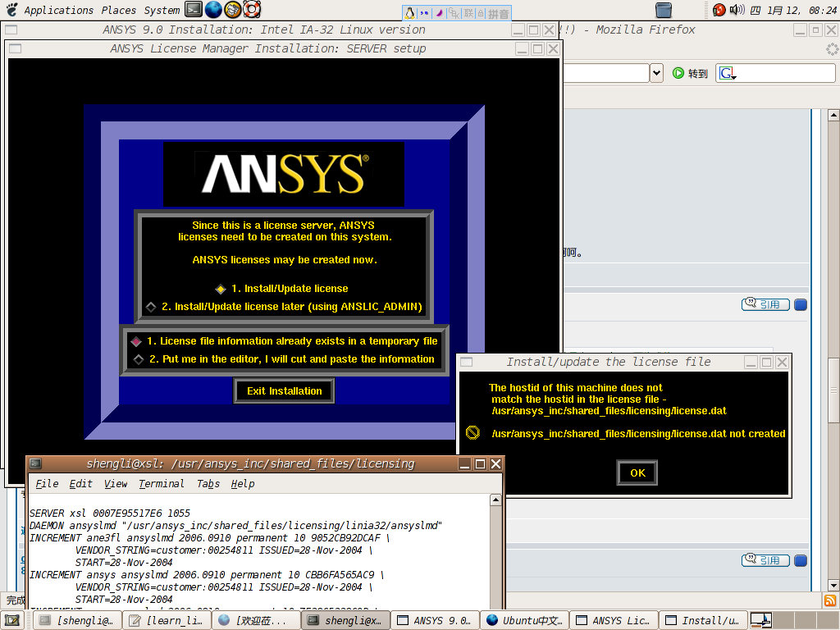Screen dimensions: 840x630
Task: Switch to 'Ubuntu中文..' Firefox taskbar window
Action: pos(524,621)
